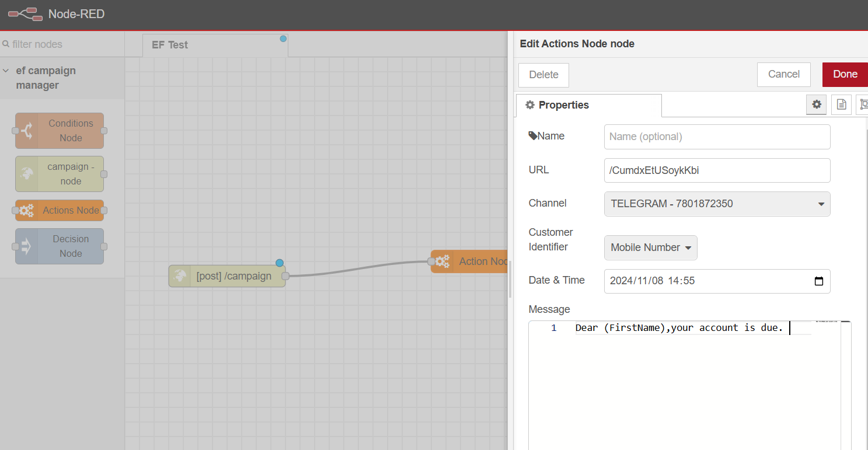Screen dimensions: 868x450
Task: Click the filter nodes search box
Action: click(62, 44)
